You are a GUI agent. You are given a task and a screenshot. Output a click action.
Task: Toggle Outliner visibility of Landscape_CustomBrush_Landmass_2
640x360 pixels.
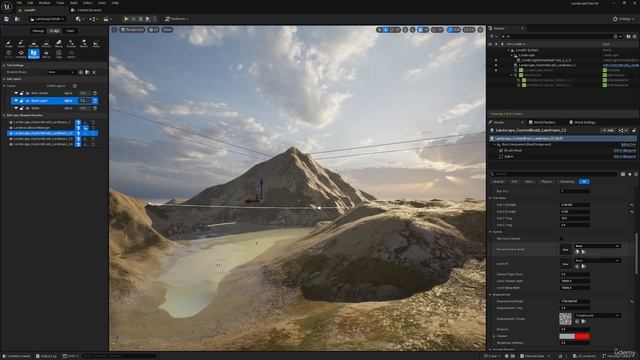tap(496, 65)
